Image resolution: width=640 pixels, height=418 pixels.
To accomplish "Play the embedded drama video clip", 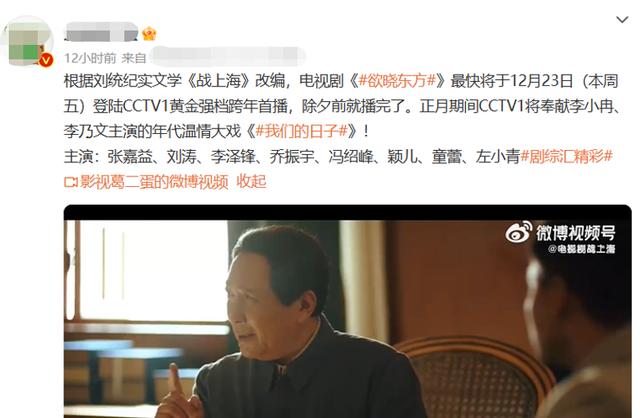I will [x=348, y=311].
